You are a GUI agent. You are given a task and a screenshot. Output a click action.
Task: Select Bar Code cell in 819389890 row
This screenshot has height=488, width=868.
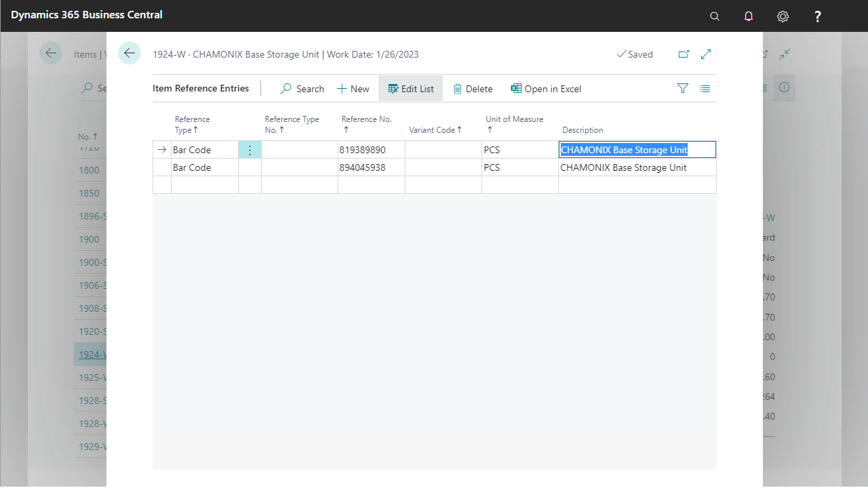pos(205,150)
